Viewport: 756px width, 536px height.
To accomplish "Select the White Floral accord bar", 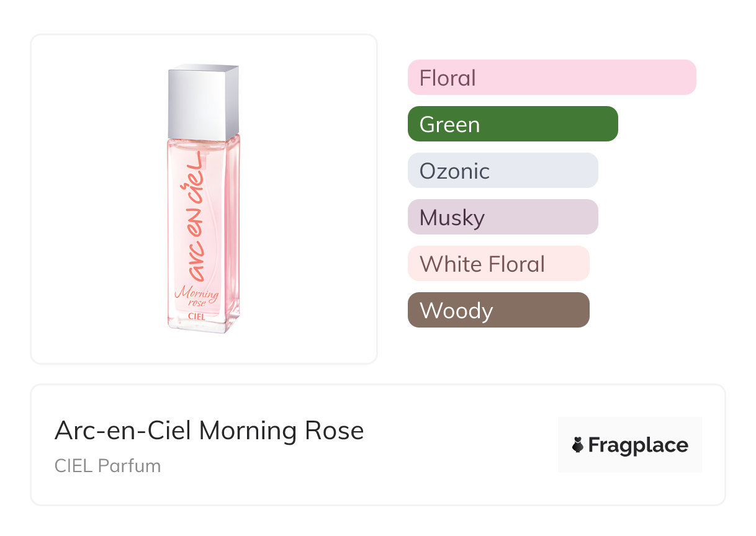I will [498, 264].
